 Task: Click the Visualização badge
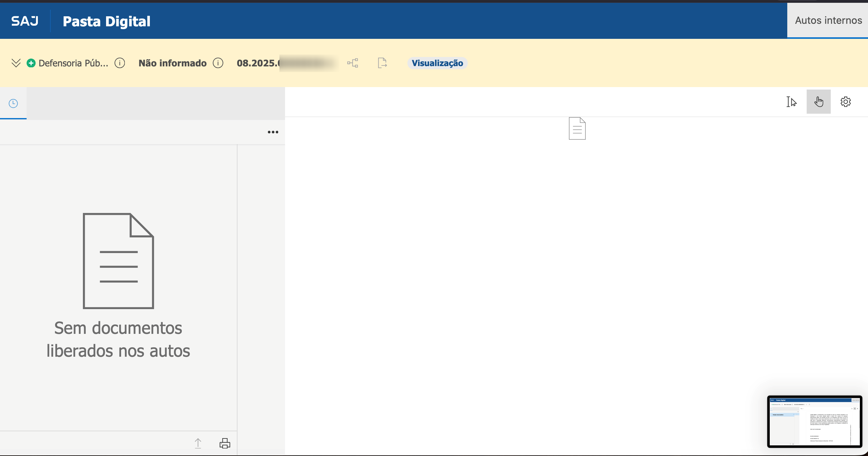pos(437,63)
